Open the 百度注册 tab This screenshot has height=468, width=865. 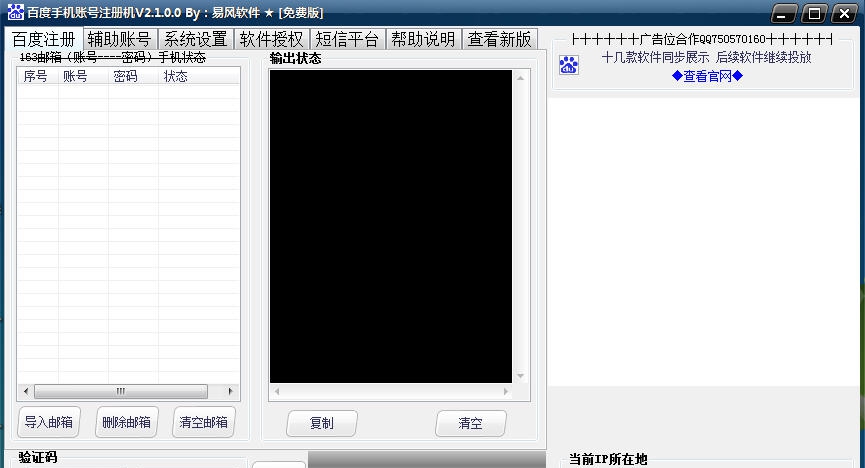(44, 39)
